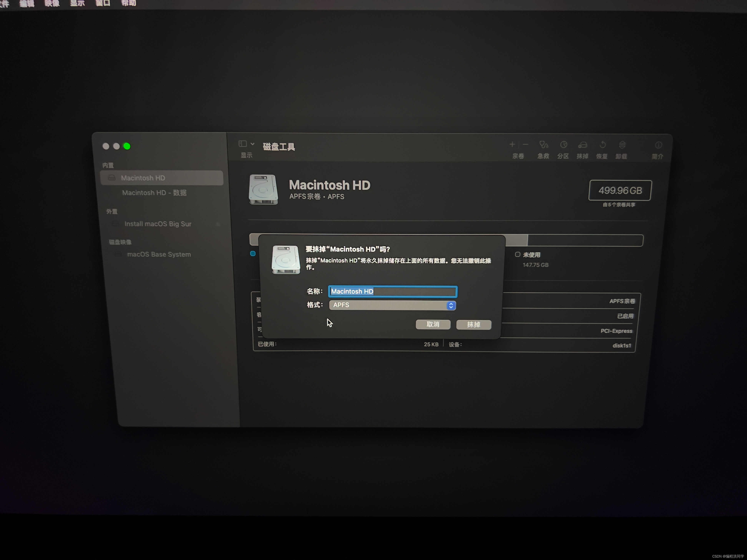Open the 窗口 menu in menu bar
This screenshot has width=747, height=560.
coord(103,3)
